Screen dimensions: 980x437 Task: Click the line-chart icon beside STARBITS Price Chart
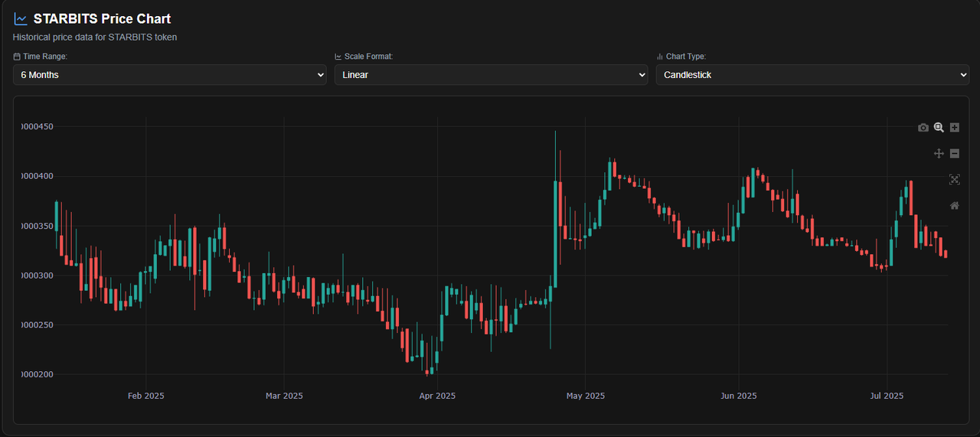pyautogui.click(x=21, y=19)
